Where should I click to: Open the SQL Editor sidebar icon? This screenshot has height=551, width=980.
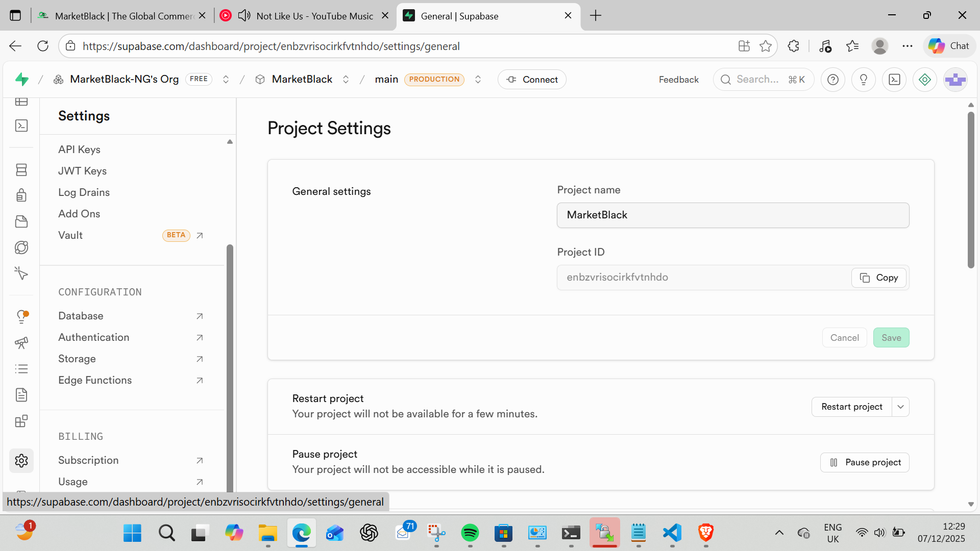21,126
